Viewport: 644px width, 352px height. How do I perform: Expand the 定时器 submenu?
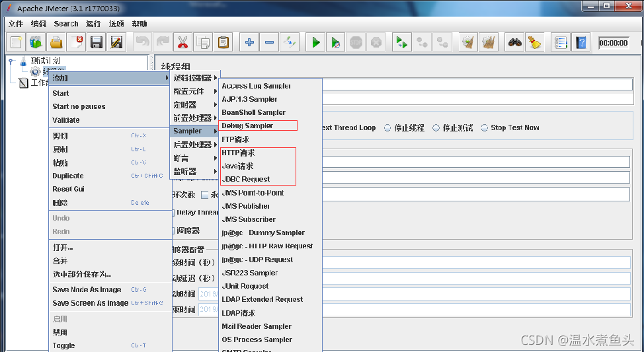195,104
